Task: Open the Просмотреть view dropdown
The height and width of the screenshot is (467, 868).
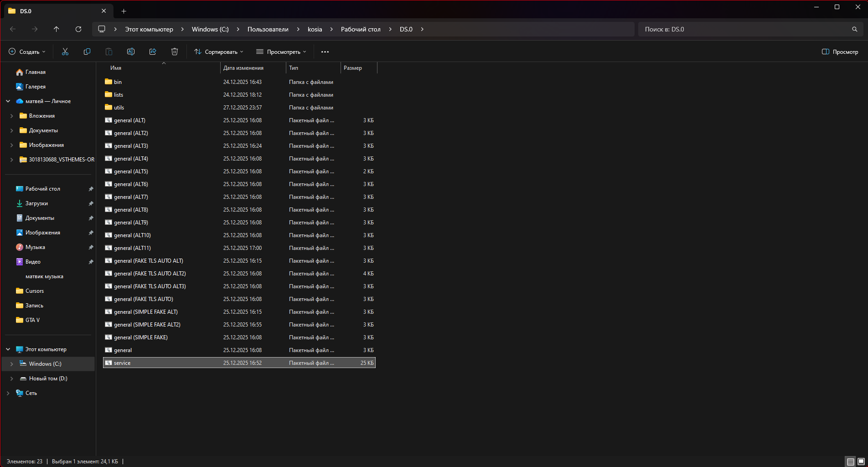Action: [x=281, y=52]
